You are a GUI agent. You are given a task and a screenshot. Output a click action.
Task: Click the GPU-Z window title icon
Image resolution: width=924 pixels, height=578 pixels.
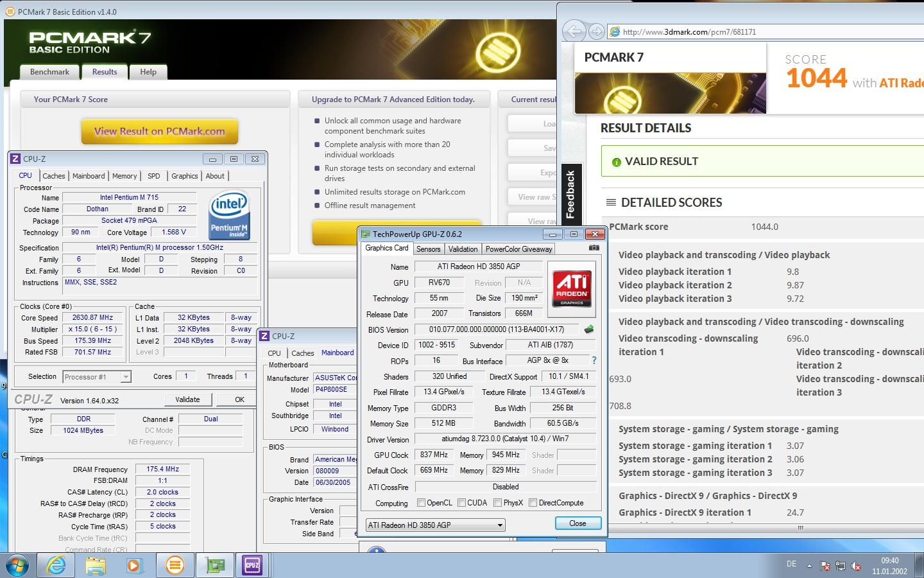(366, 234)
